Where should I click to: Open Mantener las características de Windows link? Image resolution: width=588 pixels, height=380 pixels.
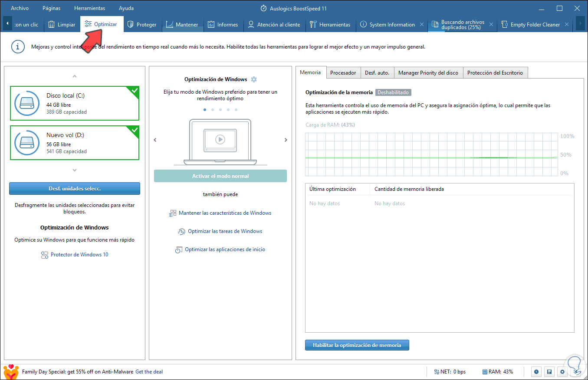(x=225, y=213)
